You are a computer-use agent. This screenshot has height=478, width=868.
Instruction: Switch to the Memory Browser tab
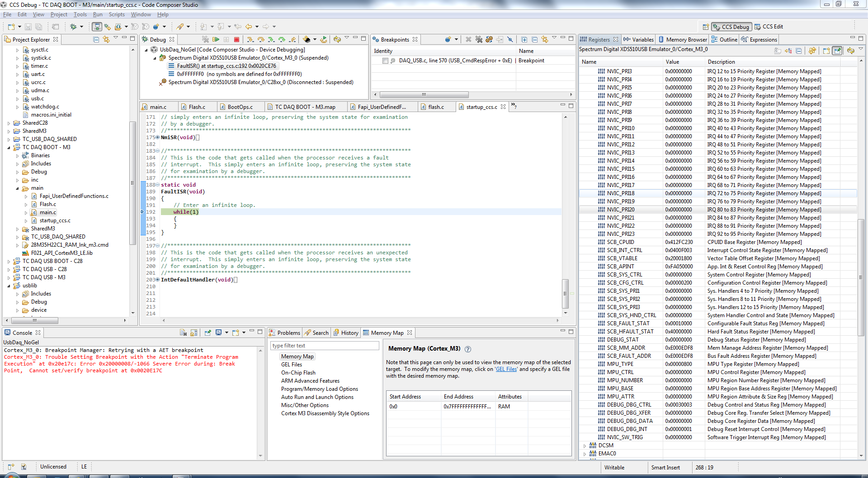tap(683, 40)
